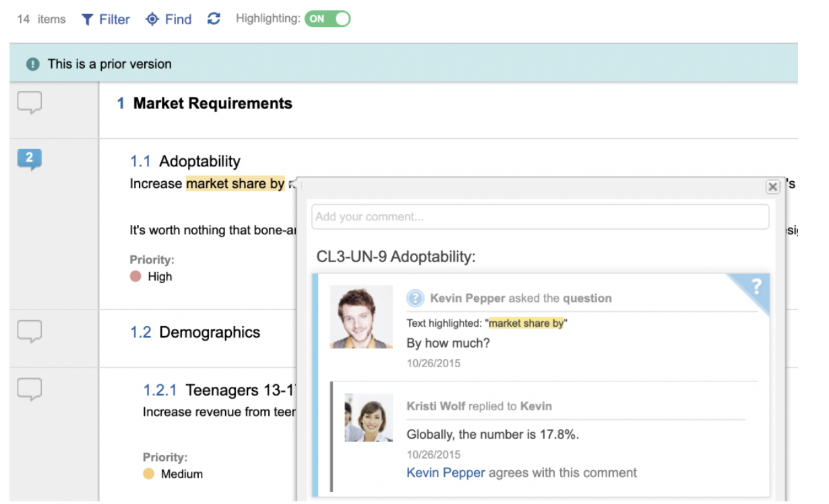Screen dimensions: 829x504
Task: Click the Filter funnel icon
Action: coord(88,20)
